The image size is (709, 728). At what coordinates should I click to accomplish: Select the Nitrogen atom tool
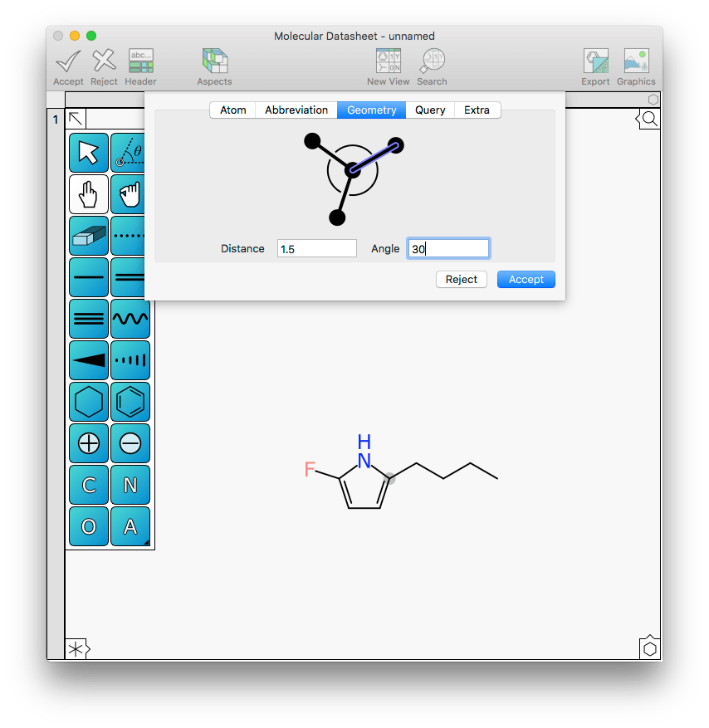[x=130, y=485]
